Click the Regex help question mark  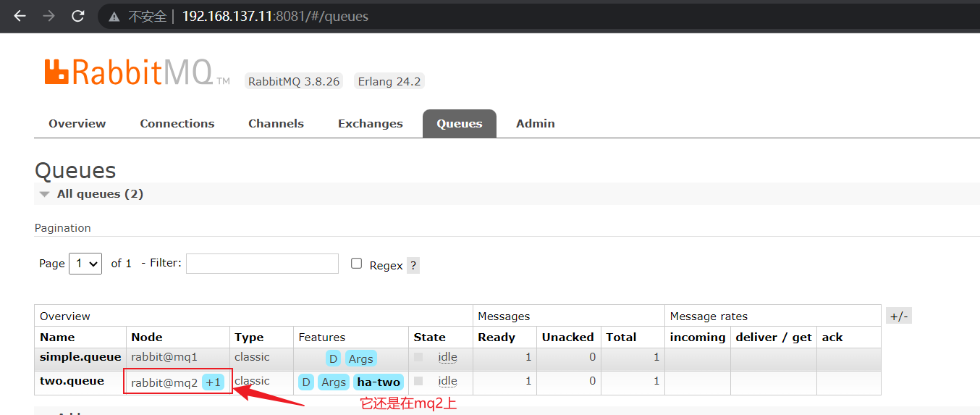[x=413, y=266]
